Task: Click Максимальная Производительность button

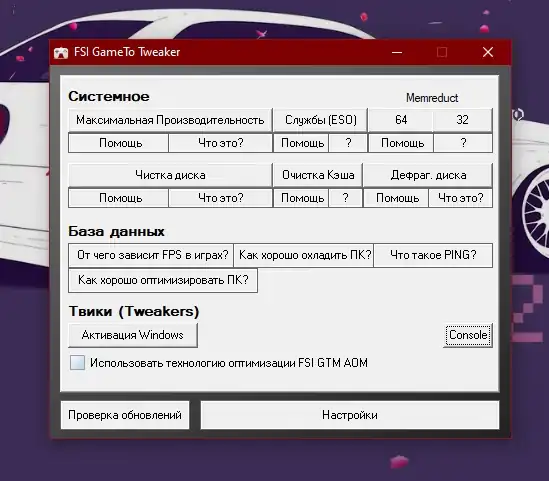Action: tap(170, 120)
